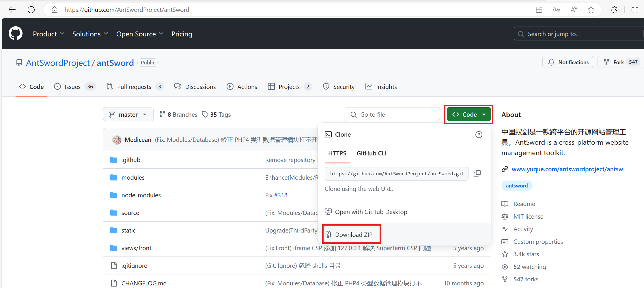This screenshot has height=288, width=644.
Task: View the 8 Branches link
Action: click(178, 114)
